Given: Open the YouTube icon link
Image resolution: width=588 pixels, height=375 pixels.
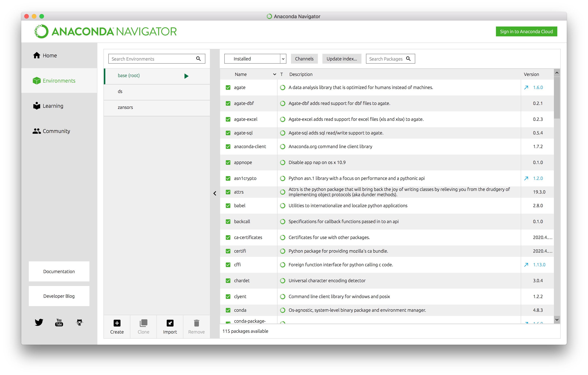Looking at the screenshot, I should pos(59,322).
